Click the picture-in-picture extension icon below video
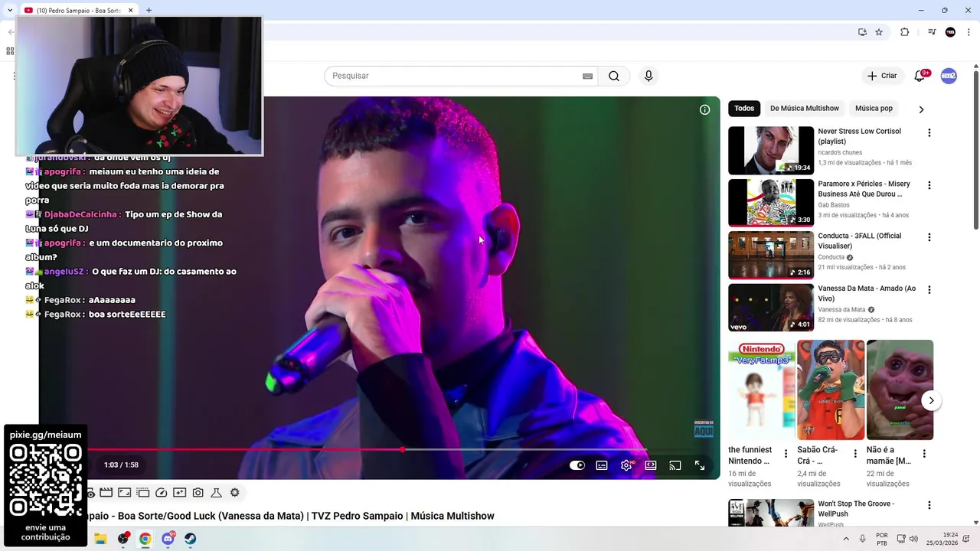 [125, 493]
